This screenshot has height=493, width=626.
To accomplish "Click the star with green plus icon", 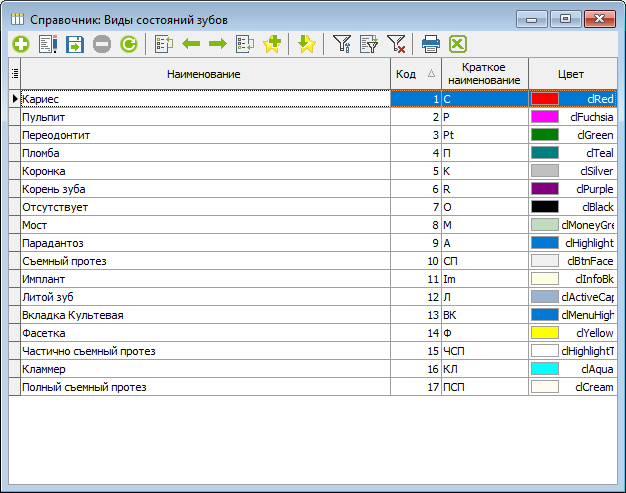I will click(271, 44).
